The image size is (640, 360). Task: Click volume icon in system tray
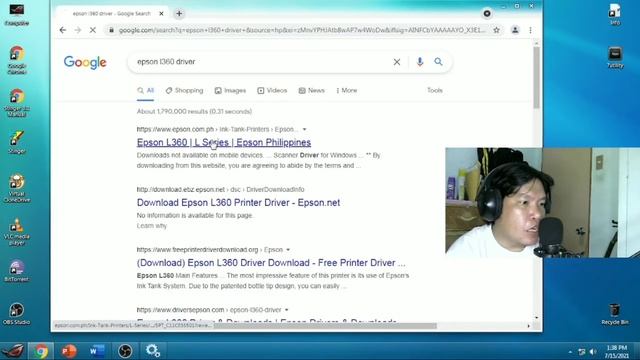pos(593,351)
